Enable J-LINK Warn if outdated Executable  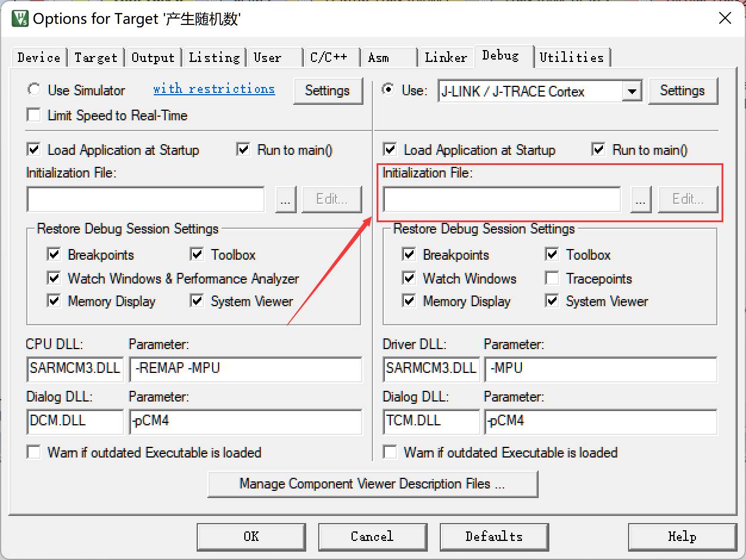click(390, 452)
